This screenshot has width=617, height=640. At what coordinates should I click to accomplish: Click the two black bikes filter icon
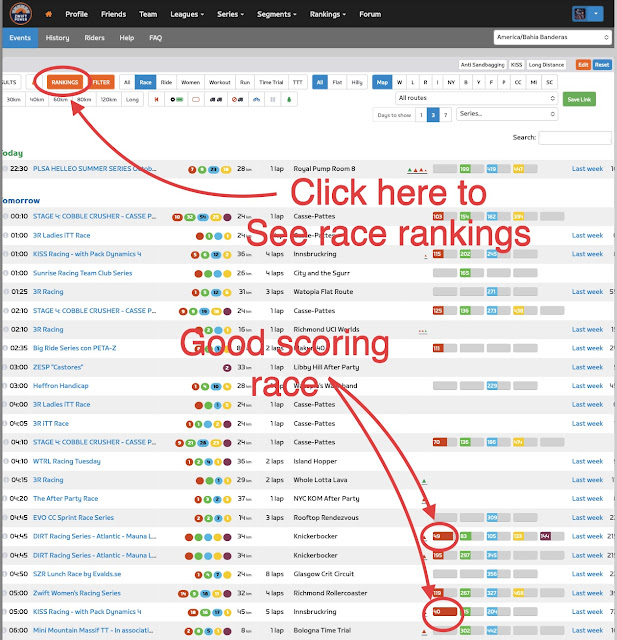coord(216,99)
